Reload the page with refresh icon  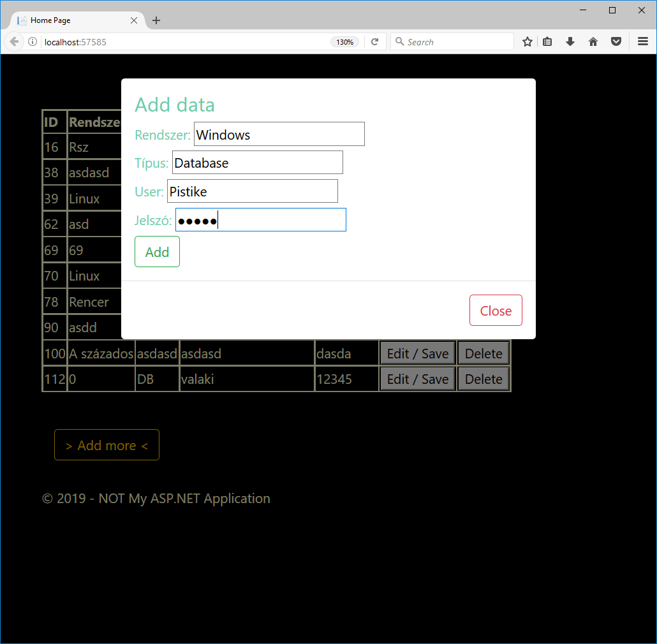pyautogui.click(x=375, y=42)
